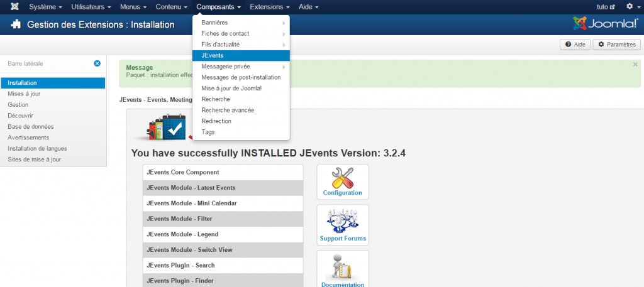The width and height of the screenshot is (644, 287).
Task: Click the Aide help button
Action: point(575,45)
